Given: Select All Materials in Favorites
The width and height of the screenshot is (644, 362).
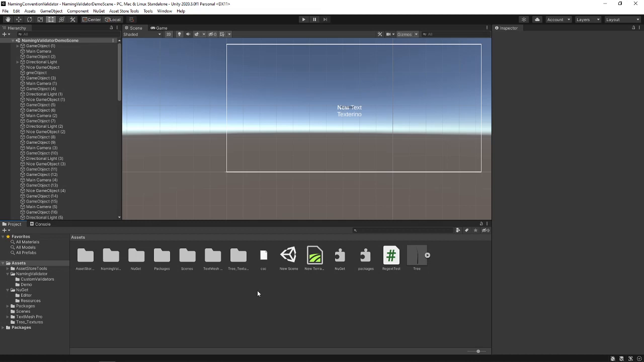Looking at the screenshot, I should click(x=27, y=242).
